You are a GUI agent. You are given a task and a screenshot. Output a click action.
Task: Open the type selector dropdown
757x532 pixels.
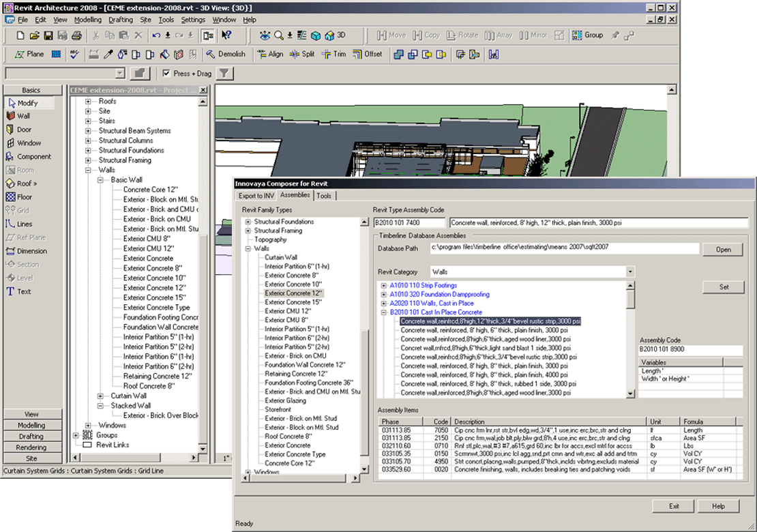[120, 74]
